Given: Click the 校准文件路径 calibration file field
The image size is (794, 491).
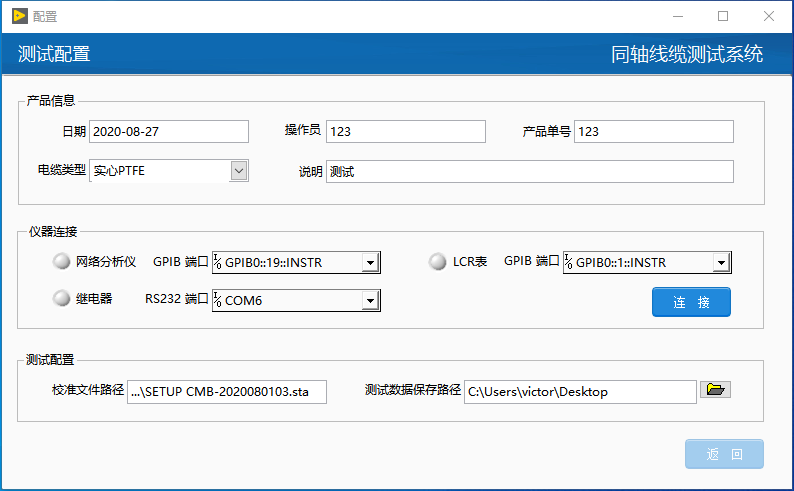Looking at the screenshot, I should point(227,392).
